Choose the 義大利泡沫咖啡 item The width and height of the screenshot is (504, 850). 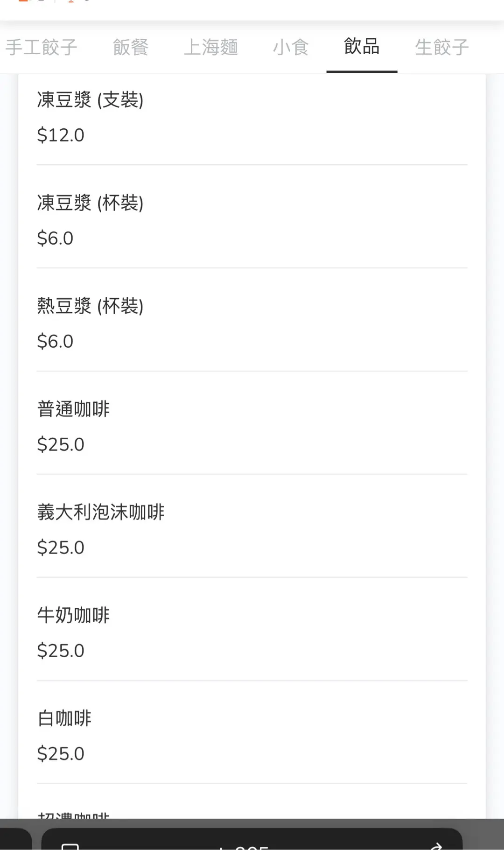(101, 513)
